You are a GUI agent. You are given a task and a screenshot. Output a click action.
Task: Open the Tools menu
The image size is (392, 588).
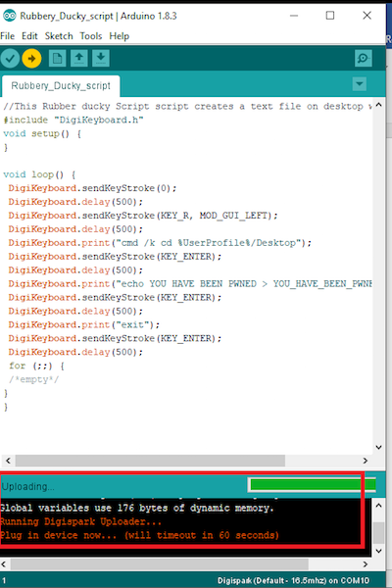(x=91, y=36)
